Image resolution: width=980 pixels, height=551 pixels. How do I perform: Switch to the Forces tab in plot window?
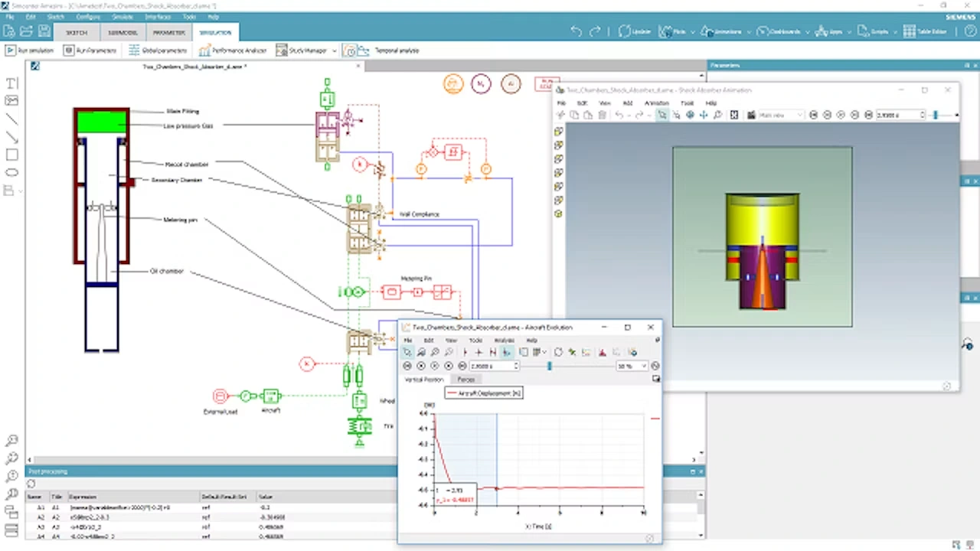pos(465,380)
